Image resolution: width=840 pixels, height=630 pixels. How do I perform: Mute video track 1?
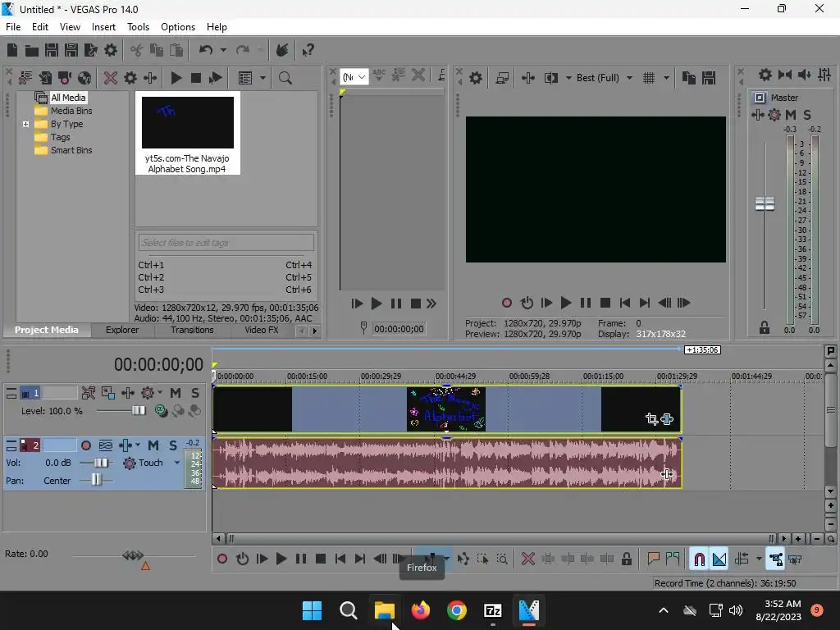(x=176, y=393)
